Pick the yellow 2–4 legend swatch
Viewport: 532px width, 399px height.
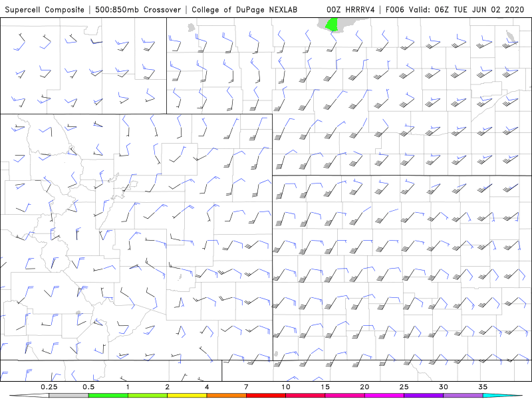[187, 396]
